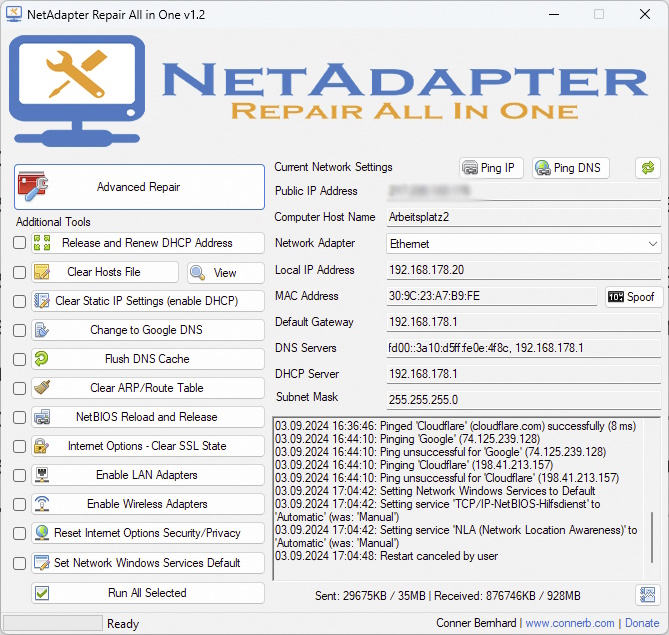The width and height of the screenshot is (669, 635).
Task: Click the Sent/Received traffic statistics text
Action: pos(448,596)
